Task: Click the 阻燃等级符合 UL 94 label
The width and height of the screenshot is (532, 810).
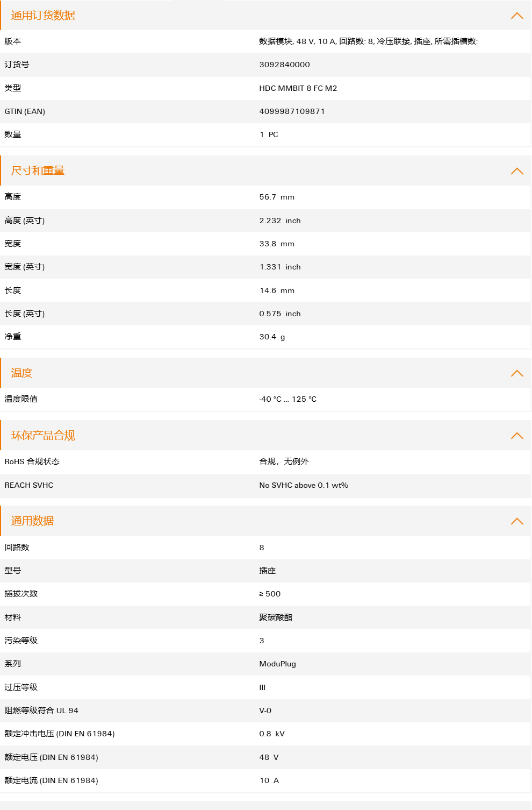Action: tap(41, 710)
